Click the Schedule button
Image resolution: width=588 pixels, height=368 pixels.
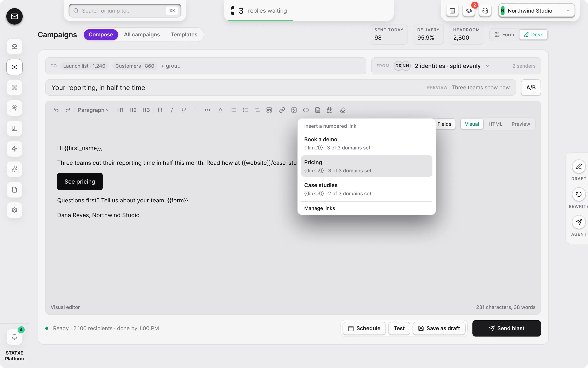pos(364,328)
